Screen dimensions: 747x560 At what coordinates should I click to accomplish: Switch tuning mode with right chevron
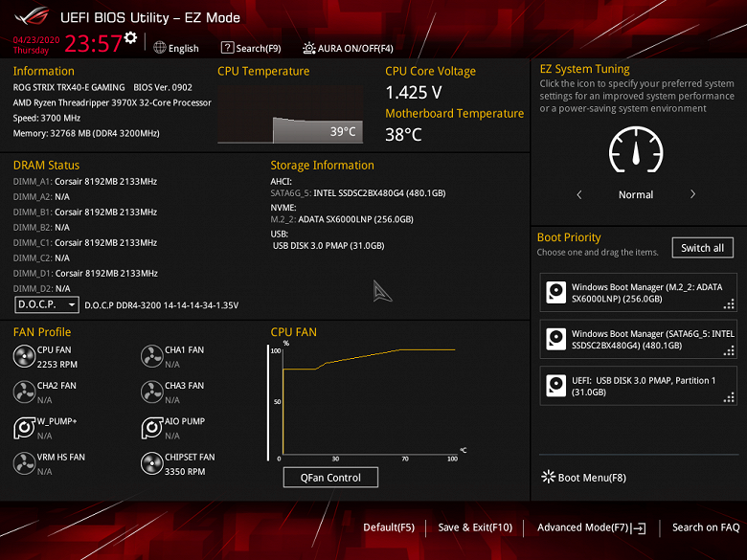(692, 194)
